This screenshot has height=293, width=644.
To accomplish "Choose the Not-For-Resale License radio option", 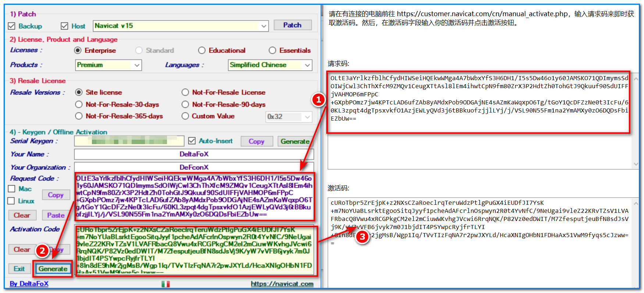I will 185,92.
